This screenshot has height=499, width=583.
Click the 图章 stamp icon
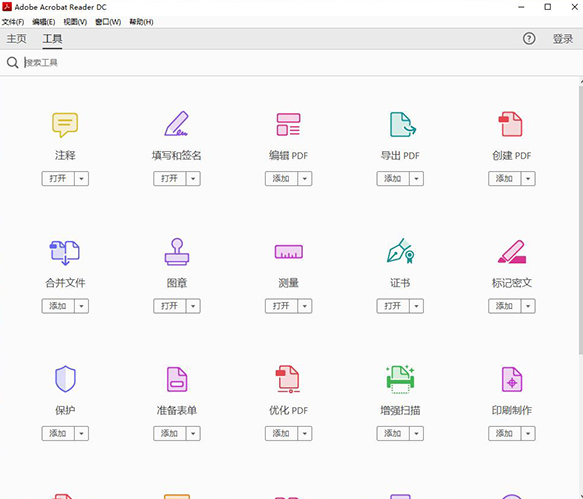point(177,252)
